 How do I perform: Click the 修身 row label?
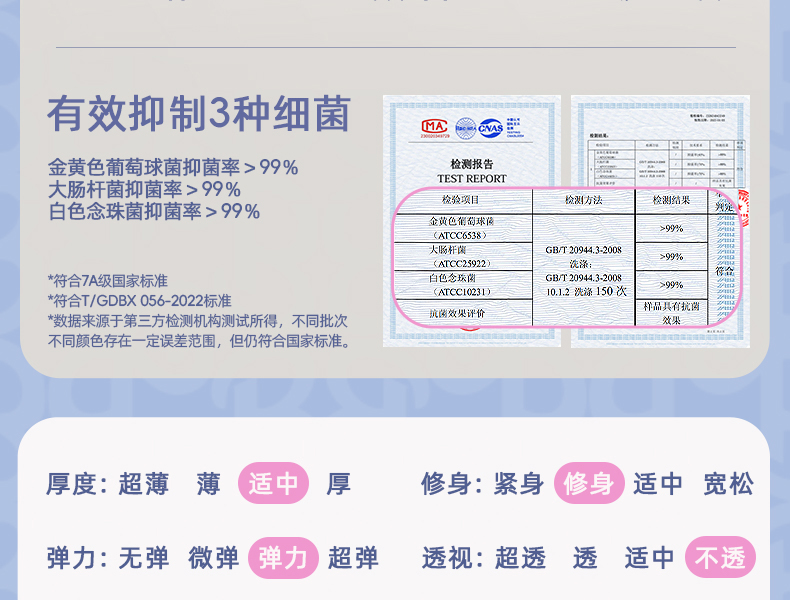[452, 484]
